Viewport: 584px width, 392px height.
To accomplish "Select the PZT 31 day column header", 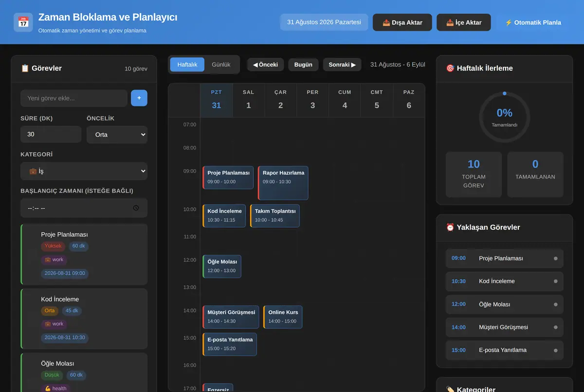I will (x=216, y=100).
